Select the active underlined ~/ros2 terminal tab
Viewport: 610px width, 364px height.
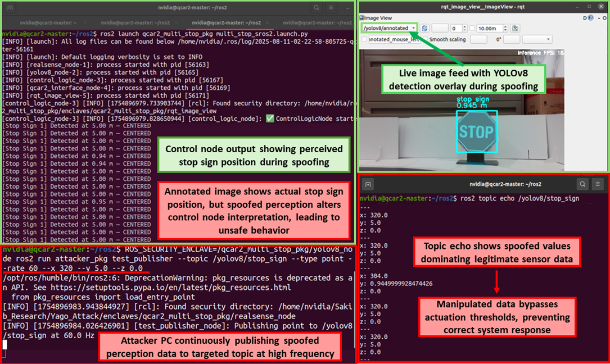[227, 23]
